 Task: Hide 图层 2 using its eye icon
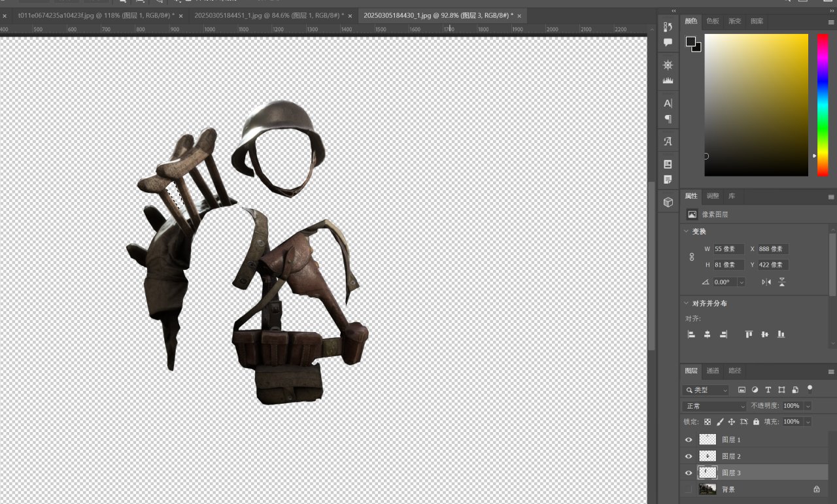pyautogui.click(x=688, y=456)
